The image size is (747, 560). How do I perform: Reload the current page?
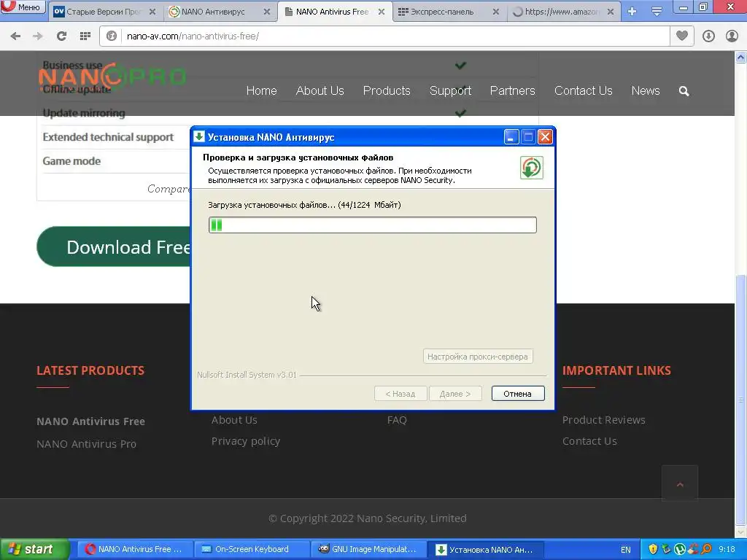tap(61, 36)
